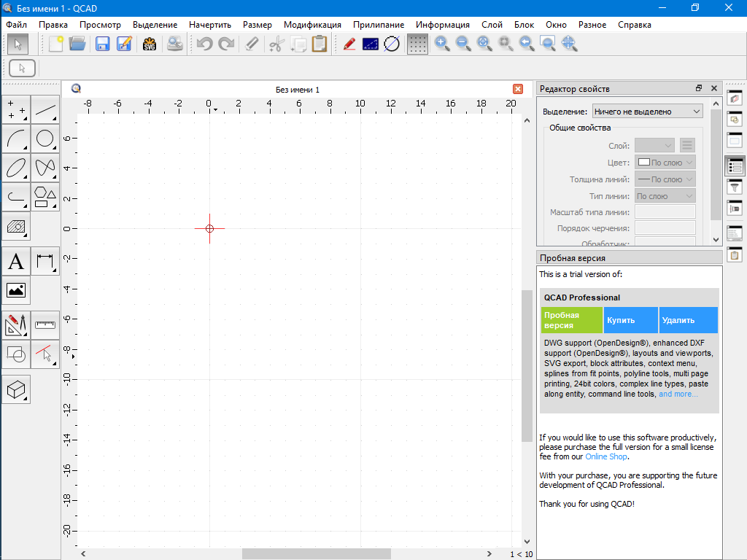This screenshot has width=747, height=560.
Task: Select the Spline drawing tools
Action: tap(45, 168)
